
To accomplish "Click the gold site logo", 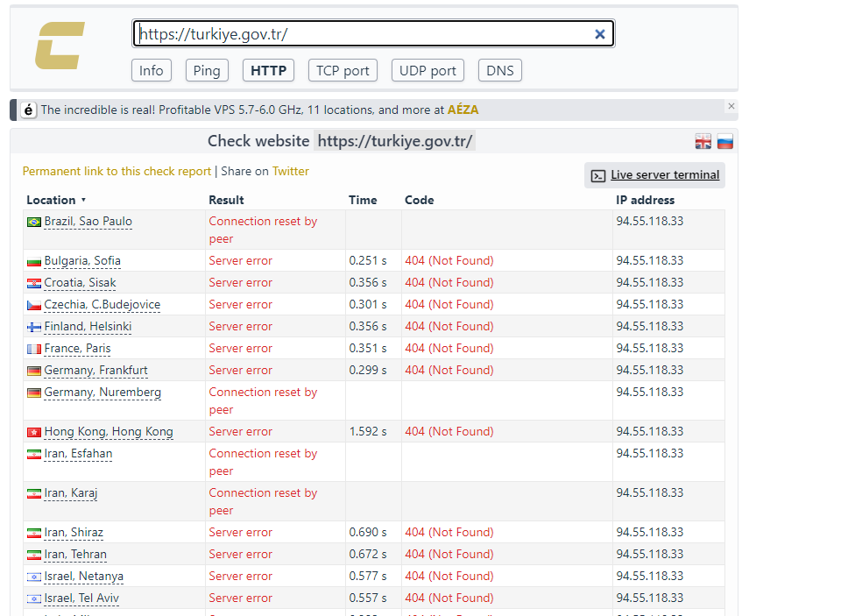I will click(x=60, y=46).
